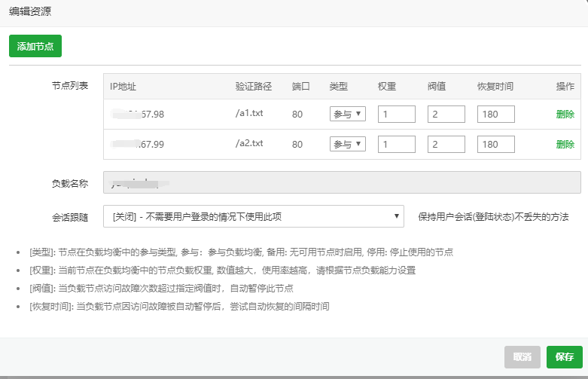588x379 pixels.
Task: Delete the node ending in 67.99
Action: coord(565,144)
